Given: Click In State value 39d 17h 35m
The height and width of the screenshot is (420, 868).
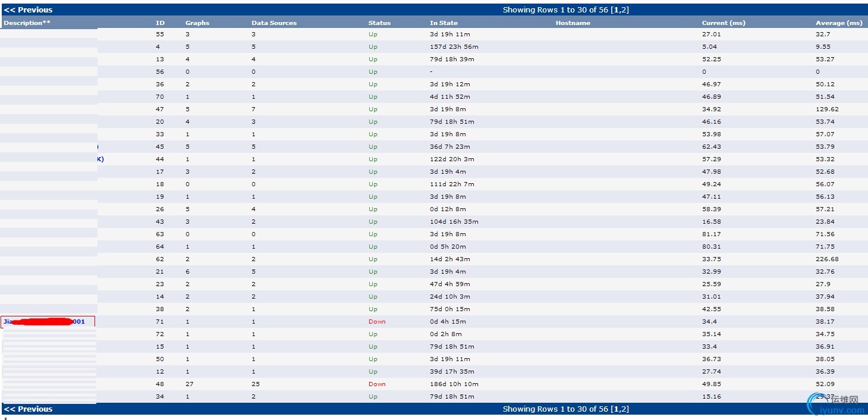Looking at the screenshot, I should (x=452, y=371).
